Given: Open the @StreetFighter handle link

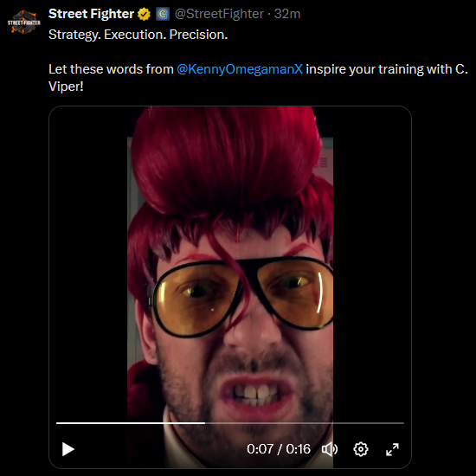Looking at the screenshot, I should pyautogui.click(x=219, y=14).
